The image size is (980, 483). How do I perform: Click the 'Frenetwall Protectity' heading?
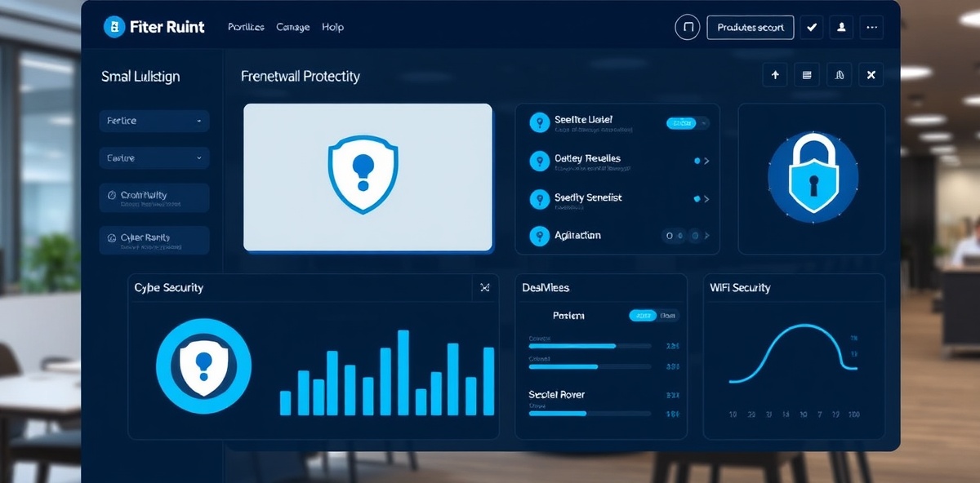[x=301, y=76]
